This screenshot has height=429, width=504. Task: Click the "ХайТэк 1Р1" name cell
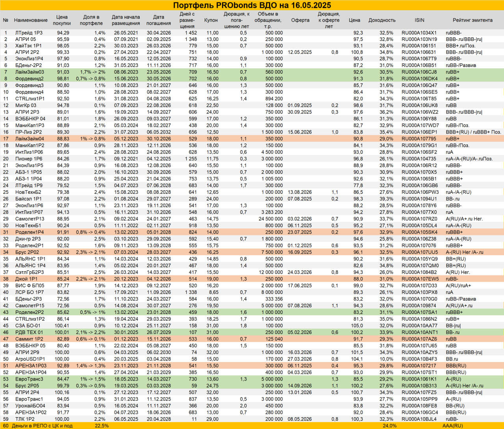tap(28, 46)
